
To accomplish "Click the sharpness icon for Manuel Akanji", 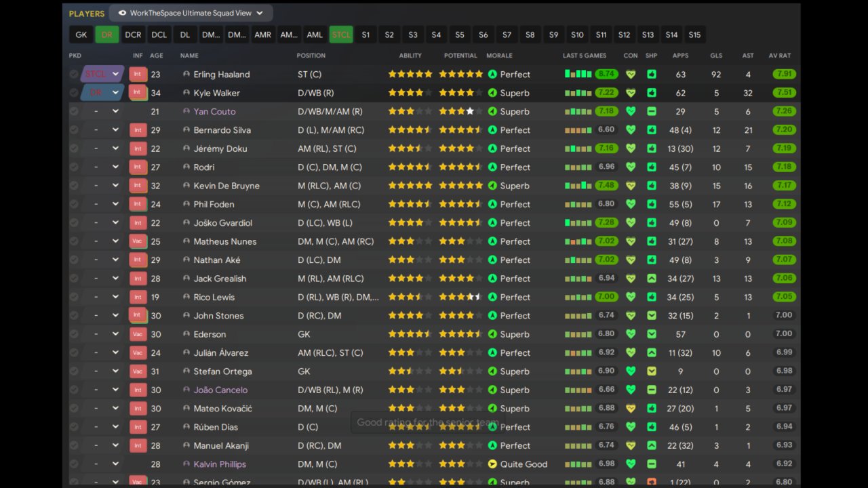I will tap(652, 445).
